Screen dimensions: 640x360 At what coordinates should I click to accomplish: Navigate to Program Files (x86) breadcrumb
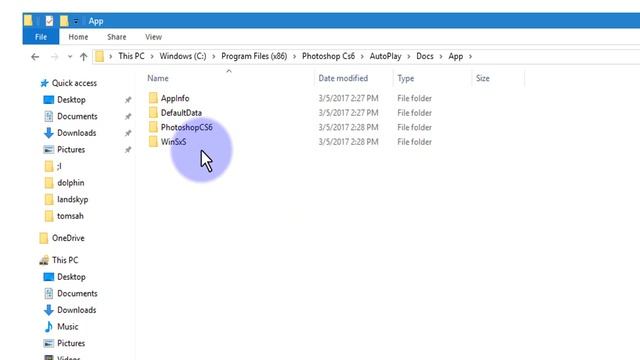[254, 56]
